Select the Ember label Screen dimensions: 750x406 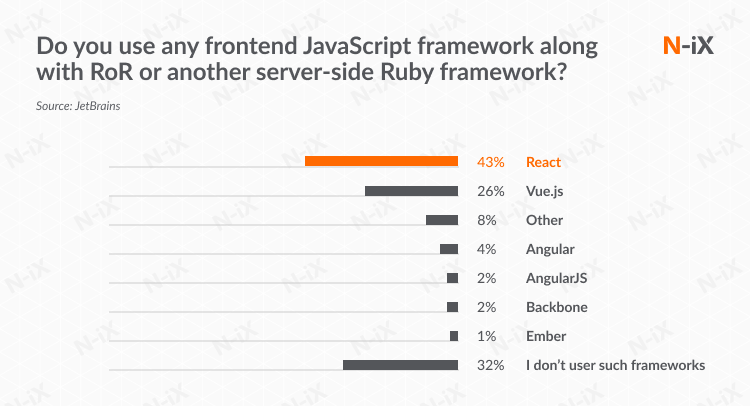(546, 336)
